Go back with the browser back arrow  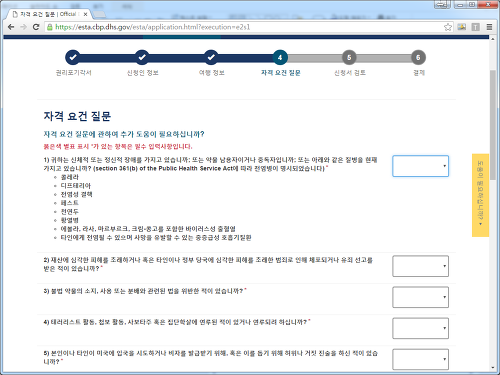[11, 27]
